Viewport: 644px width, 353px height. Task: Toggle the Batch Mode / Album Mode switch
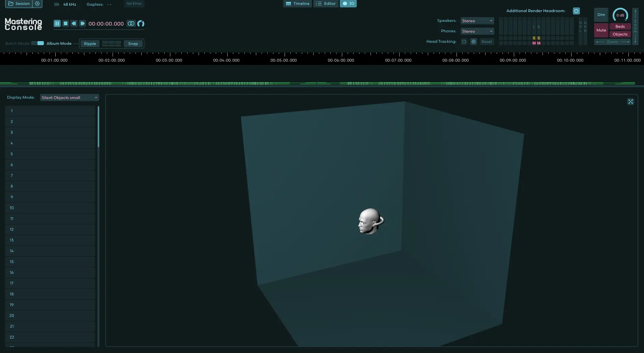coord(37,43)
